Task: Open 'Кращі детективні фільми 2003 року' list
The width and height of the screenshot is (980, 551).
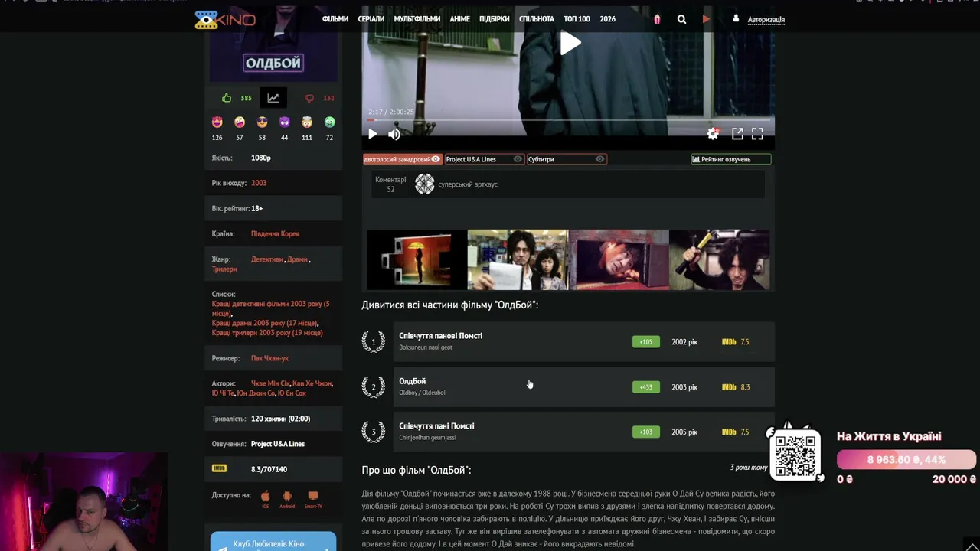Action: (270, 308)
